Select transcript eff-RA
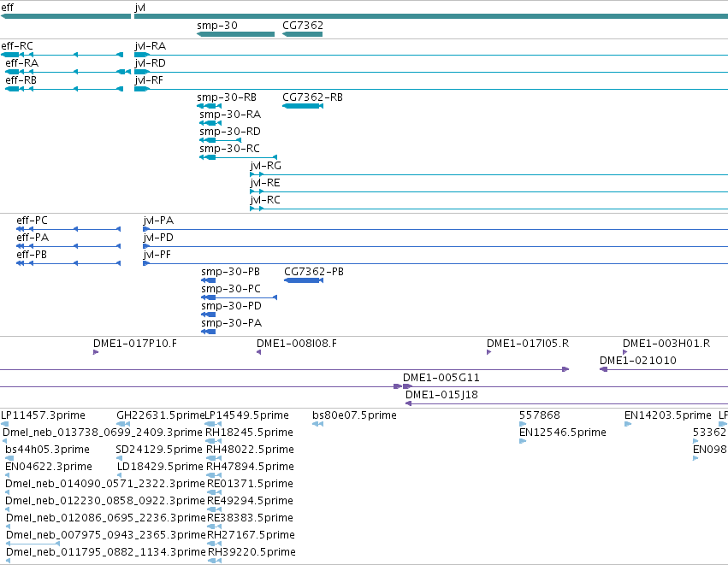 [x=68, y=72]
